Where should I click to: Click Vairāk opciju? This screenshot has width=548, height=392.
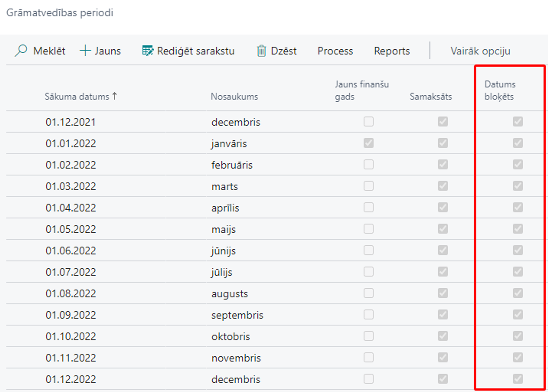click(480, 51)
